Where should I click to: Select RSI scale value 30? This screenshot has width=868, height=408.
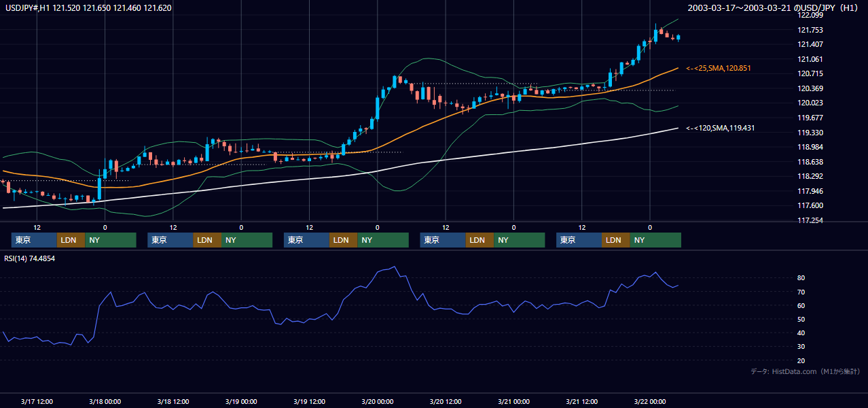coord(801,347)
